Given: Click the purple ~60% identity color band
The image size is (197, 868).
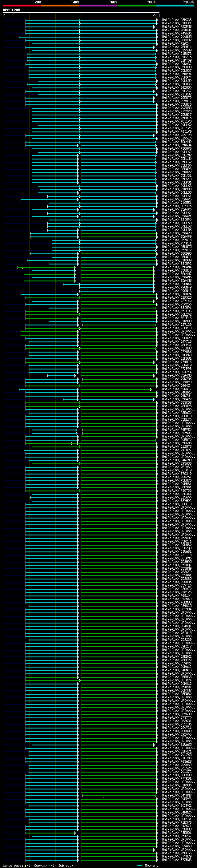Looking at the screenshot, I should coord(98,6).
